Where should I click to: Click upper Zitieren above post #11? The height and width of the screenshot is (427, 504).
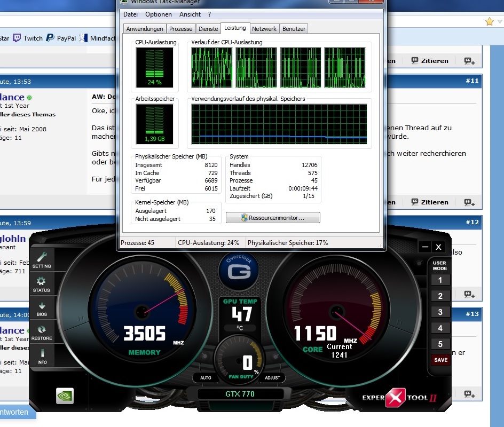point(430,61)
